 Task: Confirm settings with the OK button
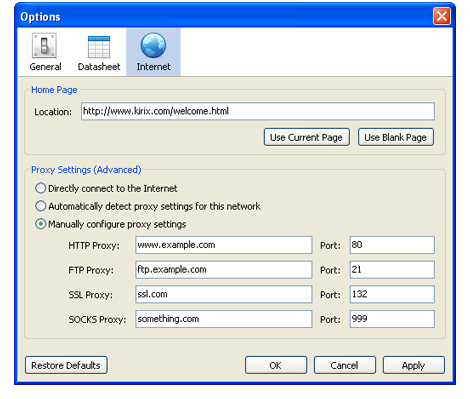(276, 365)
